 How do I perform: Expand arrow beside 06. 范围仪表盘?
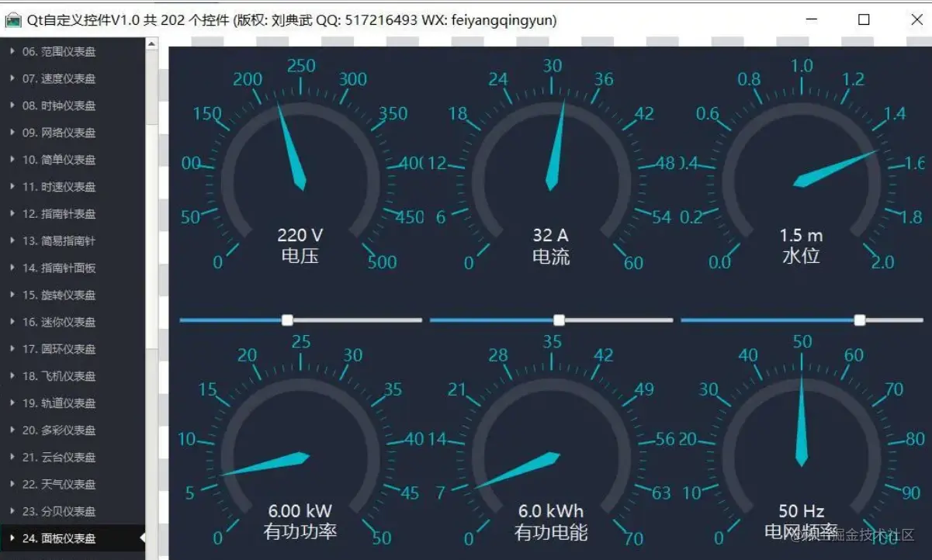coord(12,51)
